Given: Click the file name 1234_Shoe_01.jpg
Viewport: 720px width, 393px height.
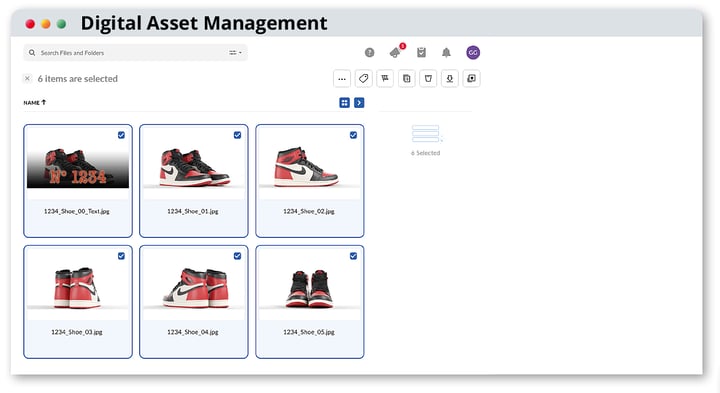Looking at the screenshot, I should click(193, 211).
